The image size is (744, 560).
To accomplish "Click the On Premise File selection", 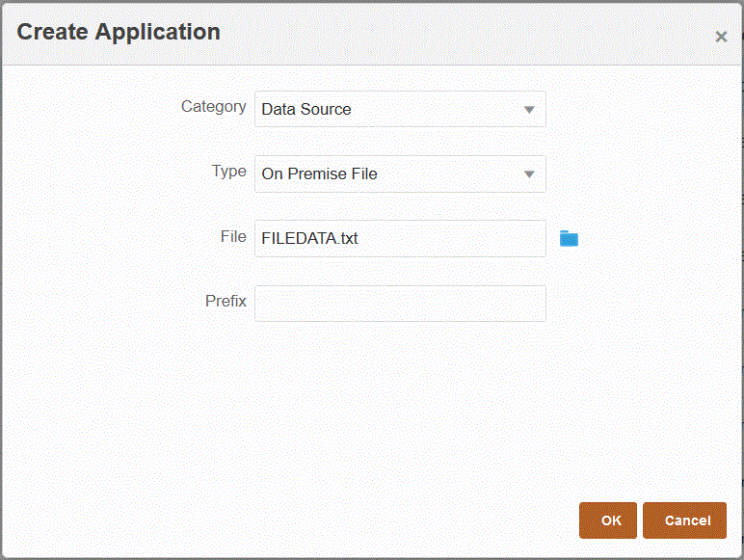I will tap(319, 174).
